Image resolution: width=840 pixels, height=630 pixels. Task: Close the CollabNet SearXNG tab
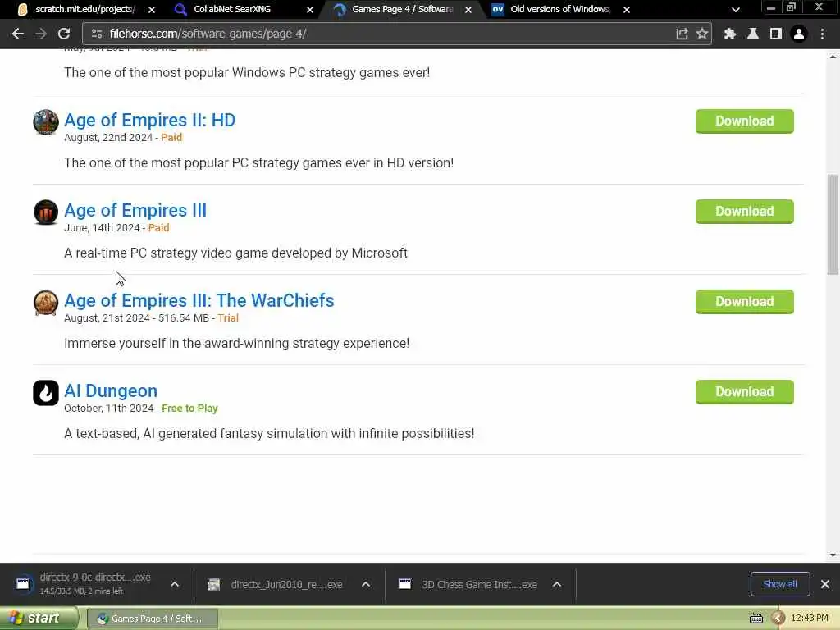click(x=309, y=10)
